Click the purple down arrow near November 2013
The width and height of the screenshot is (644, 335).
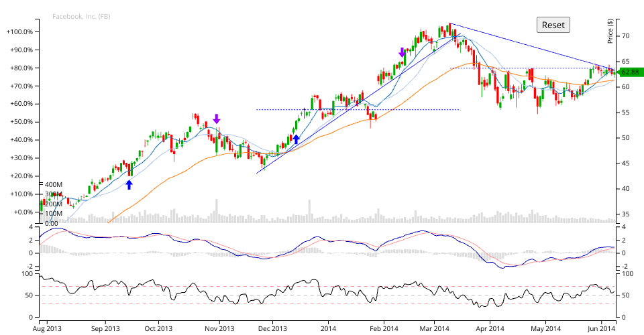click(217, 119)
